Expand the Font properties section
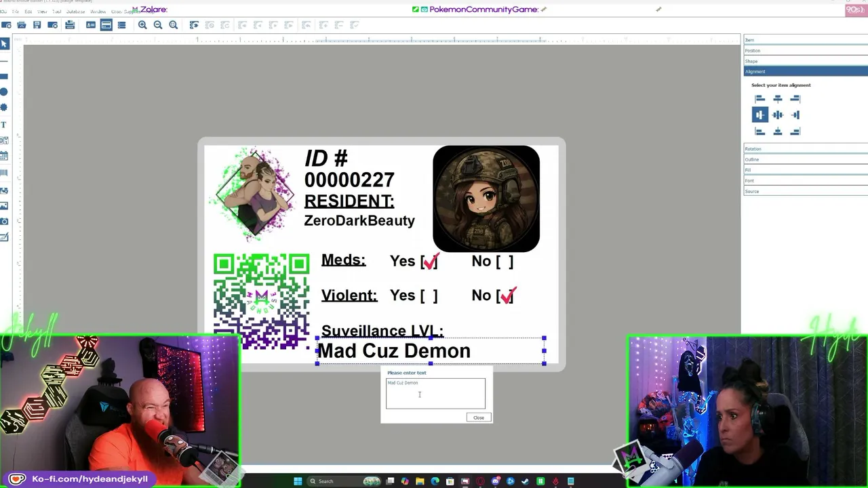The width and height of the screenshot is (868, 488). tap(806, 181)
